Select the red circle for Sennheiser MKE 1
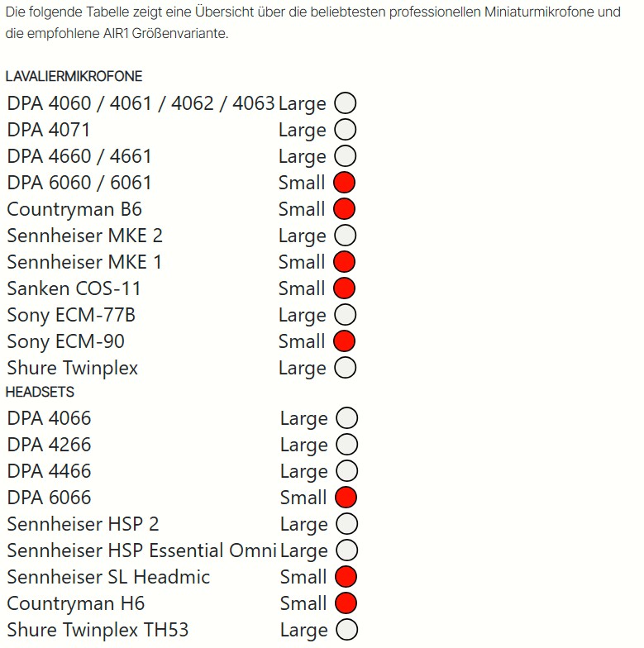644x648 pixels. tap(344, 262)
